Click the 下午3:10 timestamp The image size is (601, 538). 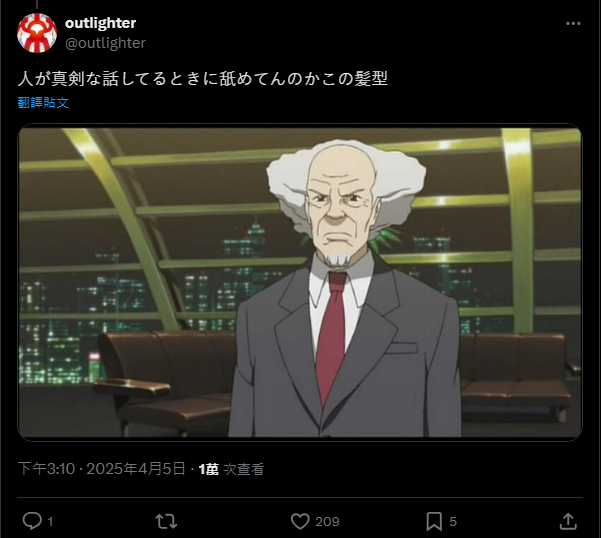pos(46,469)
